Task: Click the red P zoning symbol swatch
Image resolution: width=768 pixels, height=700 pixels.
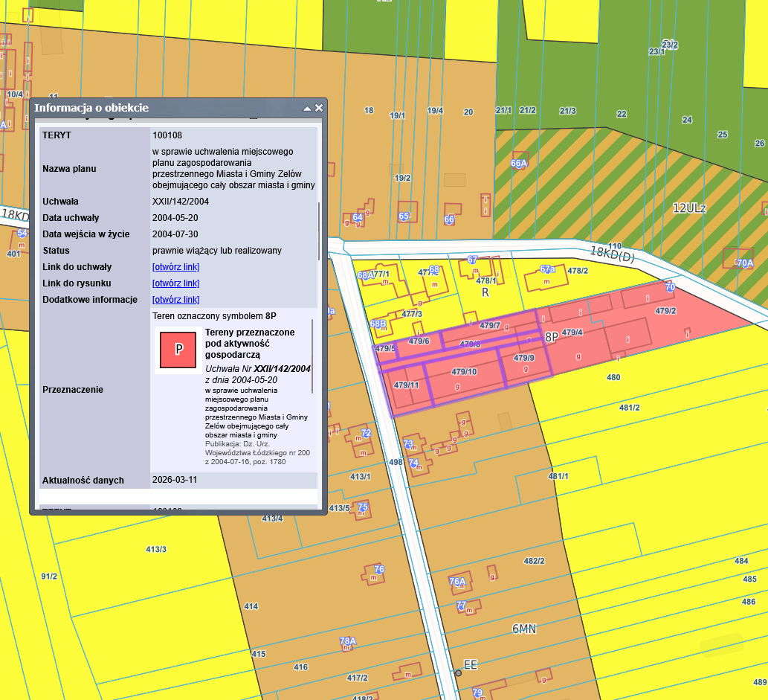Action: (x=178, y=349)
